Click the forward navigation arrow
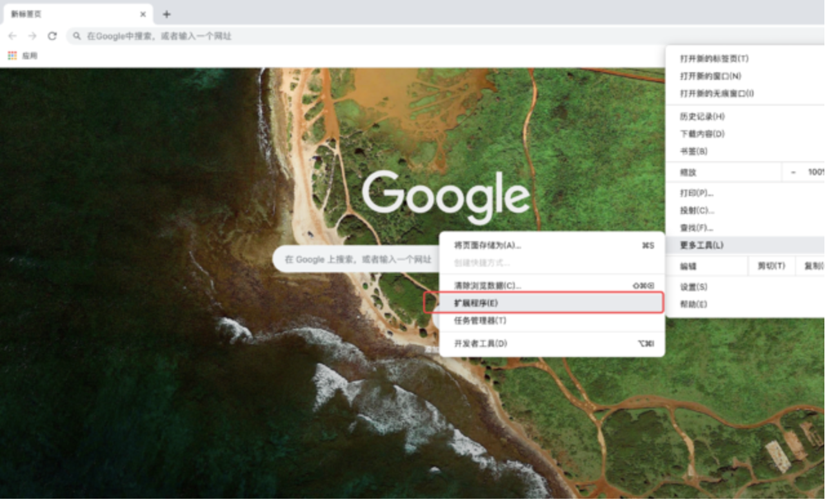 coord(32,36)
